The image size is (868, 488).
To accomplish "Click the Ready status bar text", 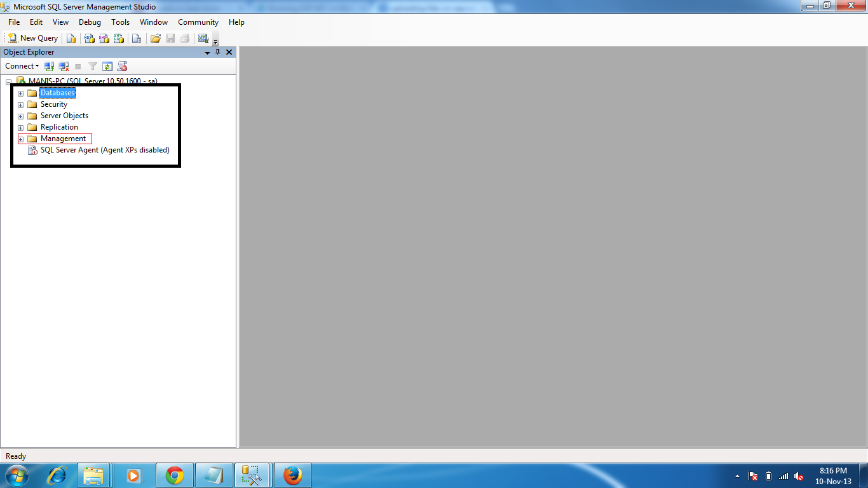I will [16, 456].
